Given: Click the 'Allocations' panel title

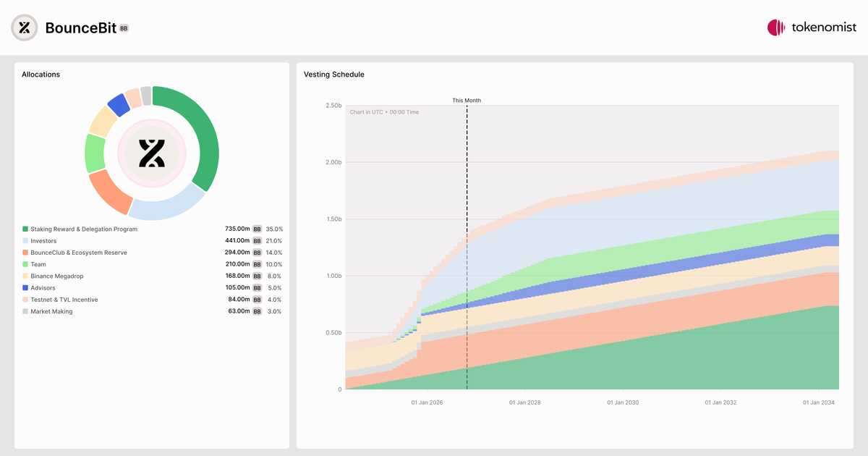Looking at the screenshot, I should (41, 75).
